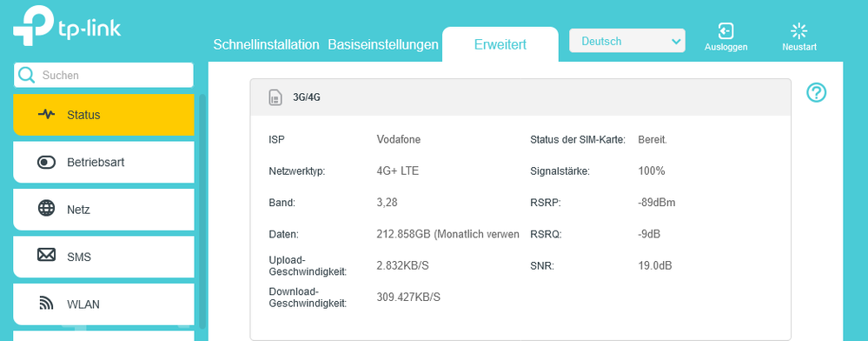Image resolution: width=868 pixels, height=341 pixels.
Task: Click the sidebar vertical scrollbar
Action: pyautogui.click(x=202, y=211)
